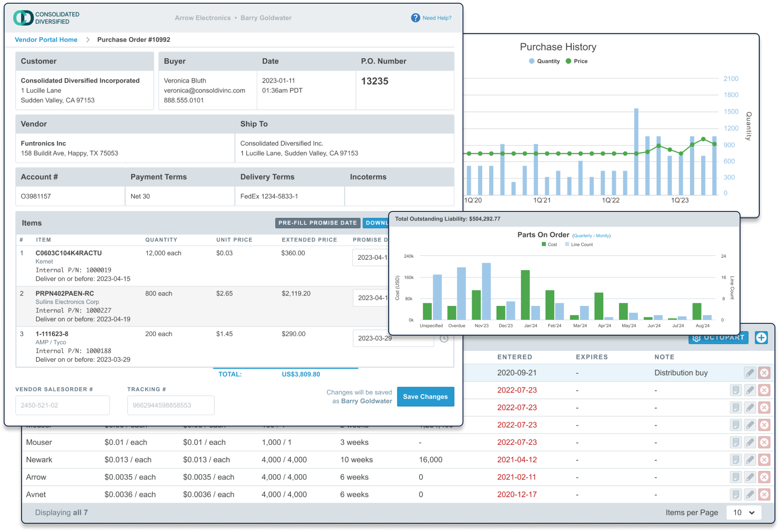Viewport: 780px width, 532px height.
Task: Click the red delete icon in the Arrow row
Action: pyautogui.click(x=764, y=477)
